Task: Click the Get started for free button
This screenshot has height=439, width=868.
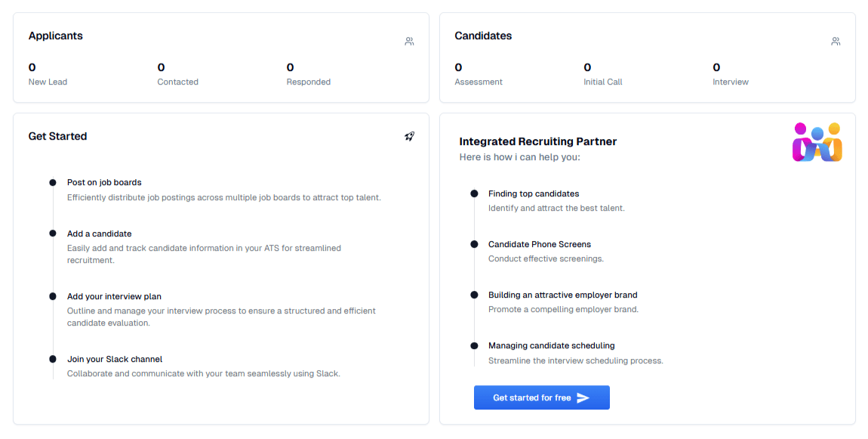Action: click(x=541, y=398)
